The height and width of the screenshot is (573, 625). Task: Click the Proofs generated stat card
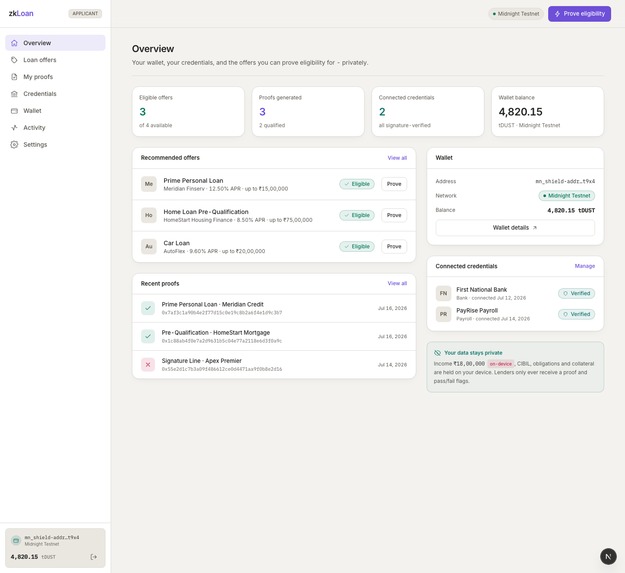point(308,112)
